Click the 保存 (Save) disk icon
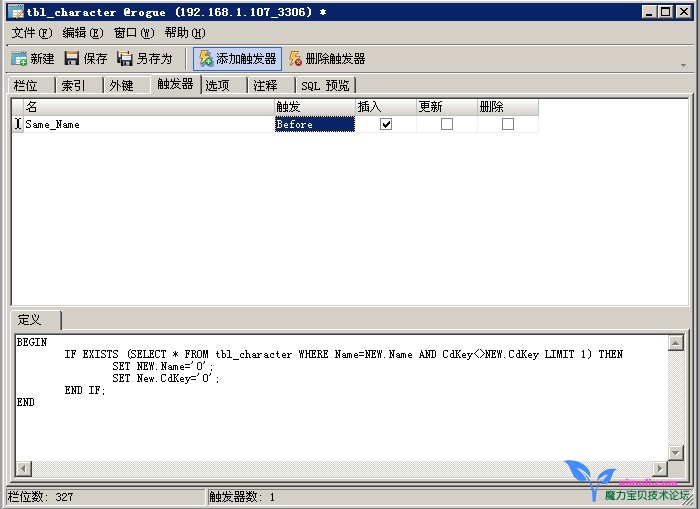Screen dimensions: 700x509 72,59
